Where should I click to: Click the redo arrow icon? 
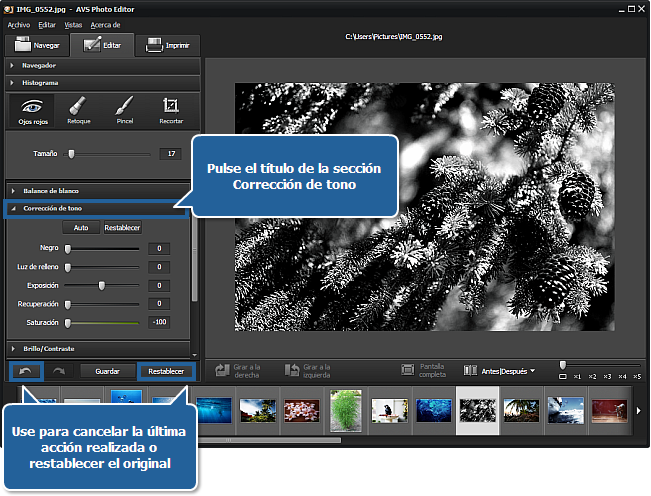[56, 371]
